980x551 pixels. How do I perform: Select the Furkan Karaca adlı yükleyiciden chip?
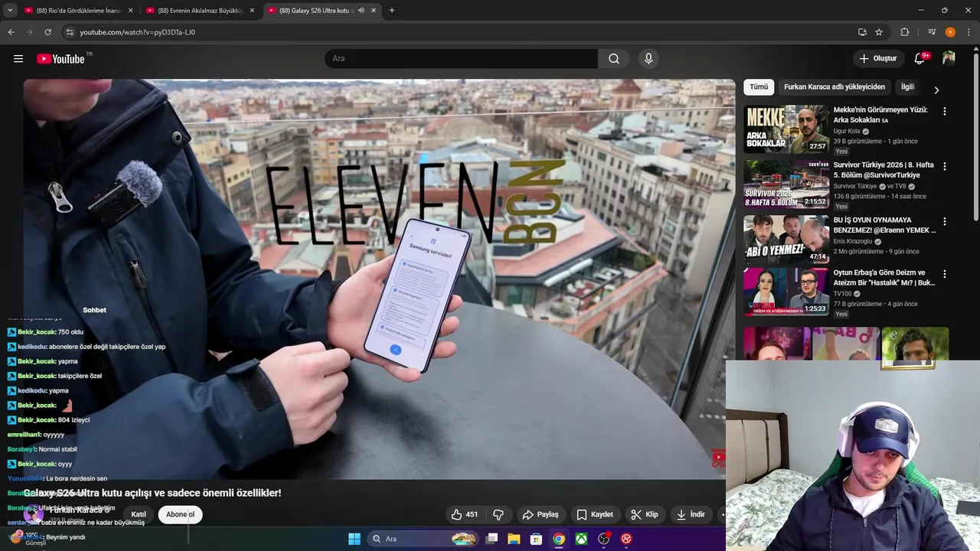835,87
